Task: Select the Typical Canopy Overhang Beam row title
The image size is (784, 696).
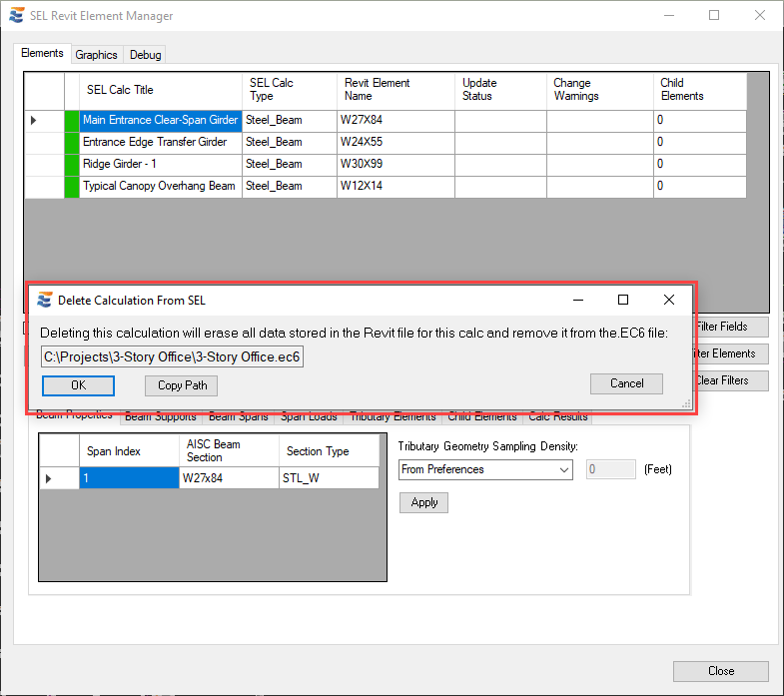Action: [x=161, y=187]
